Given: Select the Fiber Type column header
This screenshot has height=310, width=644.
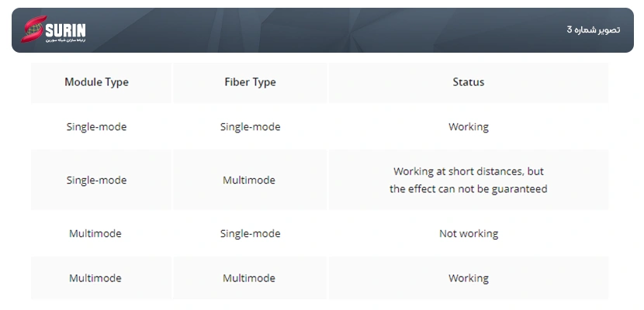Looking at the screenshot, I should (x=250, y=82).
